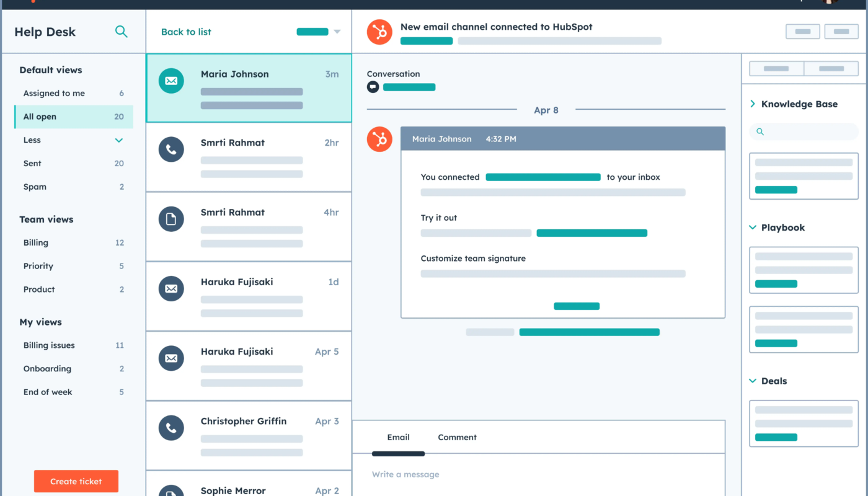Click the Team views heading
The height and width of the screenshot is (496, 868).
pos(46,219)
